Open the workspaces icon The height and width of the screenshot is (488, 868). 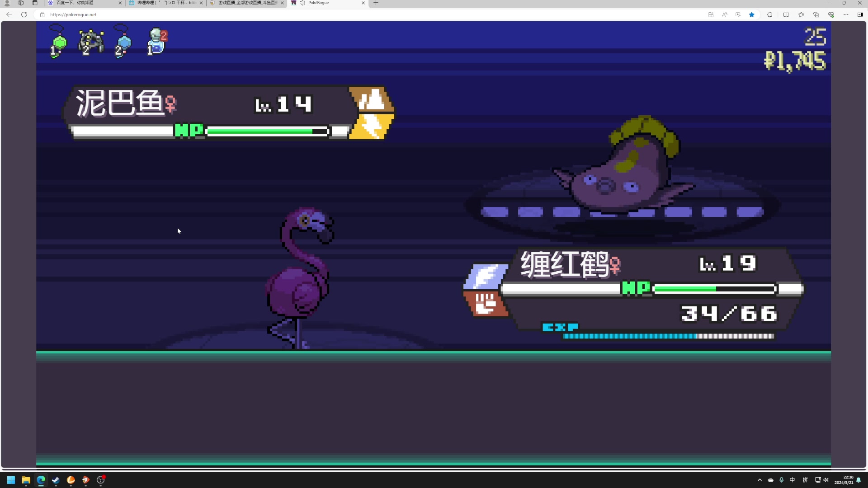[21, 3]
